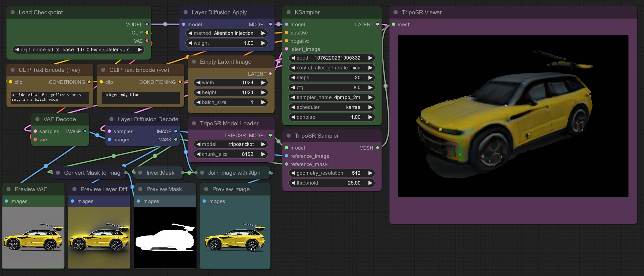This screenshot has width=644, height=276.
Task: Collapse the TripoSR Sampler node dot
Action: coord(289,136)
